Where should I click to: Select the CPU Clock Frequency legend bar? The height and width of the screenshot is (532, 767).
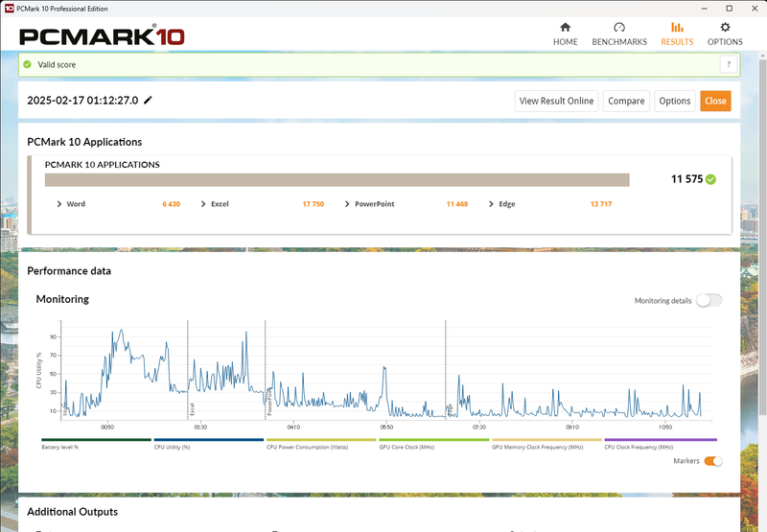661,440
